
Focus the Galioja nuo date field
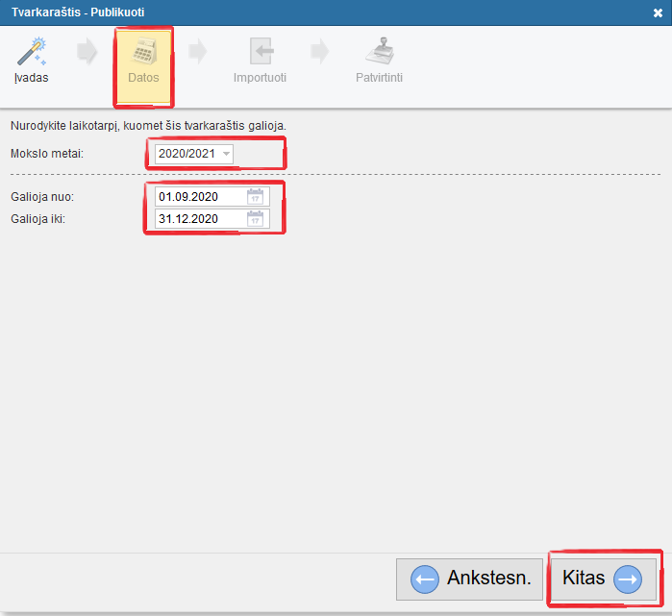pos(199,197)
